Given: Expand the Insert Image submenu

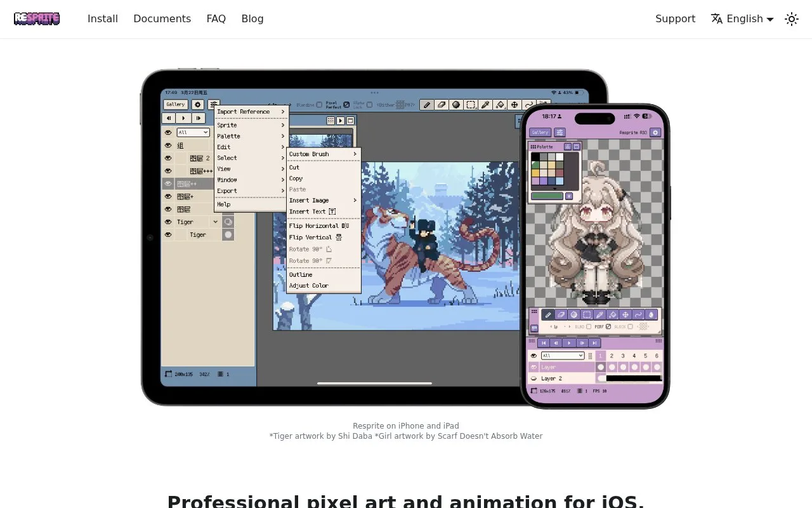Looking at the screenshot, I should coord(324,201).
